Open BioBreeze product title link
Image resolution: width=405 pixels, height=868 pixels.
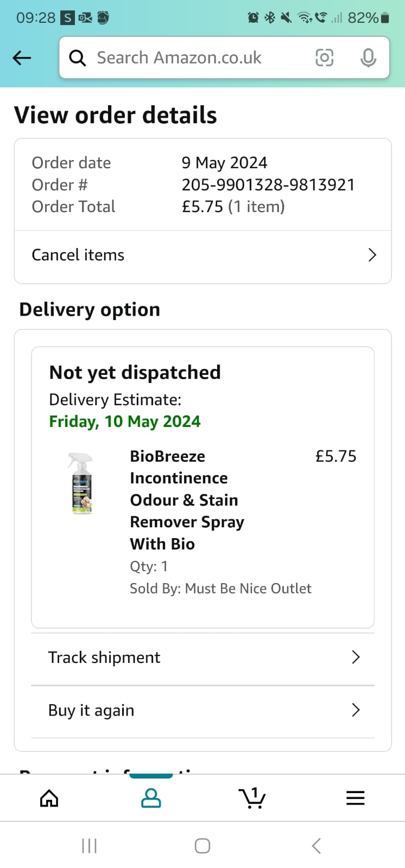tap(187, 500)
